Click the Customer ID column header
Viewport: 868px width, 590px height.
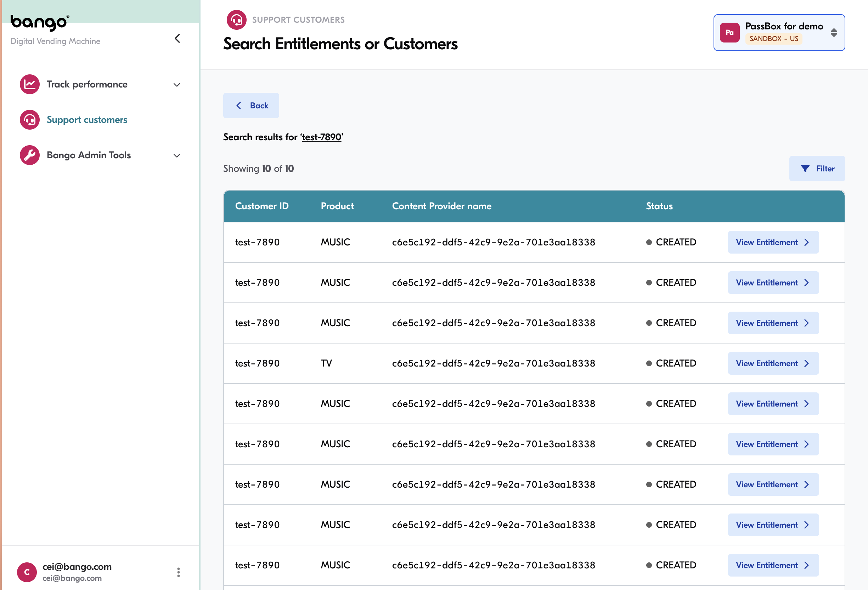[x=262, y=206]
